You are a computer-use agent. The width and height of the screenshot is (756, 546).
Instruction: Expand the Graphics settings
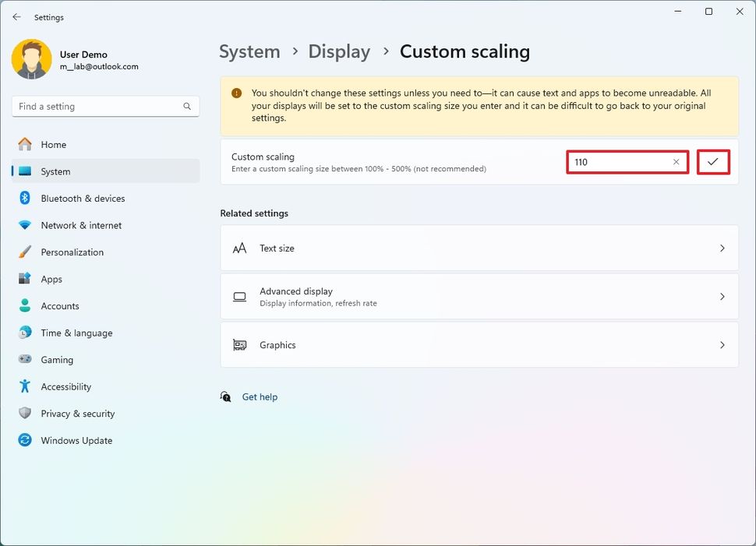[x=477, y=345]
